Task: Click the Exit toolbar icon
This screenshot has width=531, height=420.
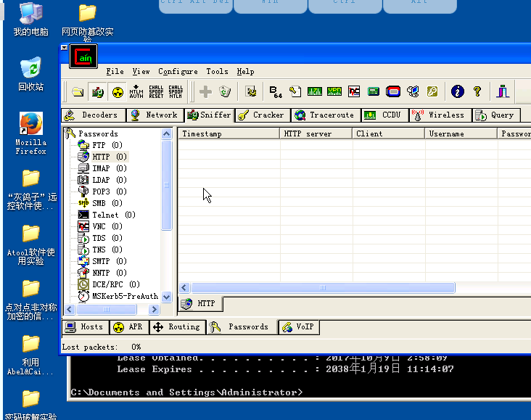Action: [503, 91]
